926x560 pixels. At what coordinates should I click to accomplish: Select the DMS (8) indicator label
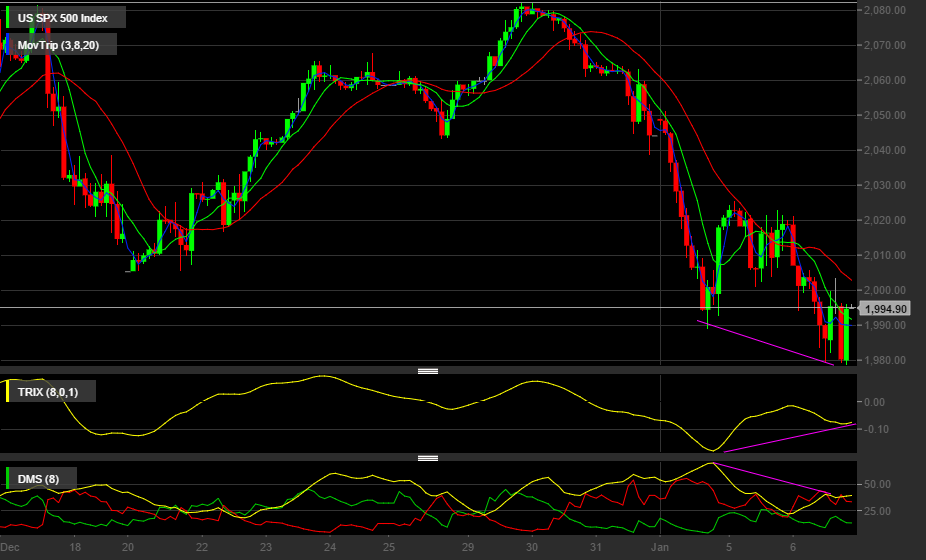coord(38,479)
